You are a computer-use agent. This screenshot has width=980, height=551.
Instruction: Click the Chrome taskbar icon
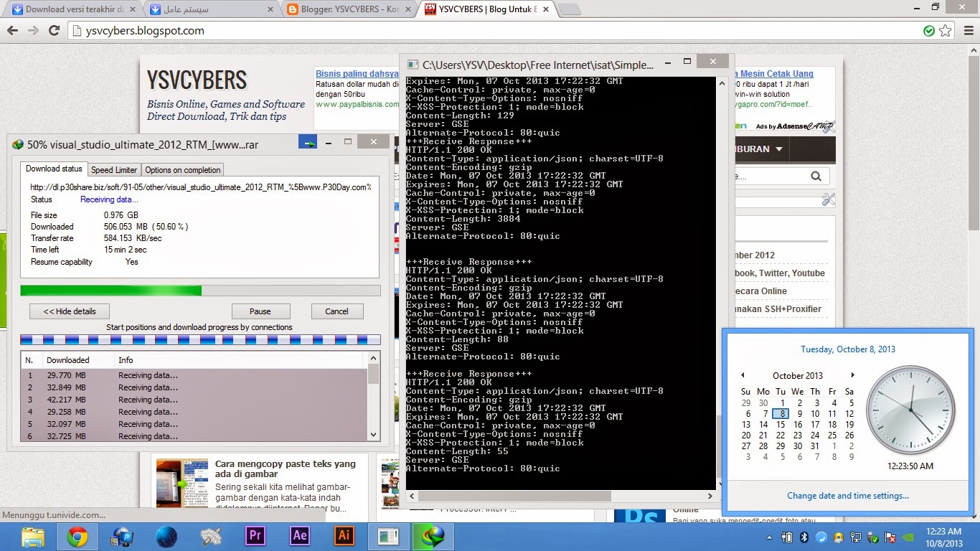coord(77,536)
